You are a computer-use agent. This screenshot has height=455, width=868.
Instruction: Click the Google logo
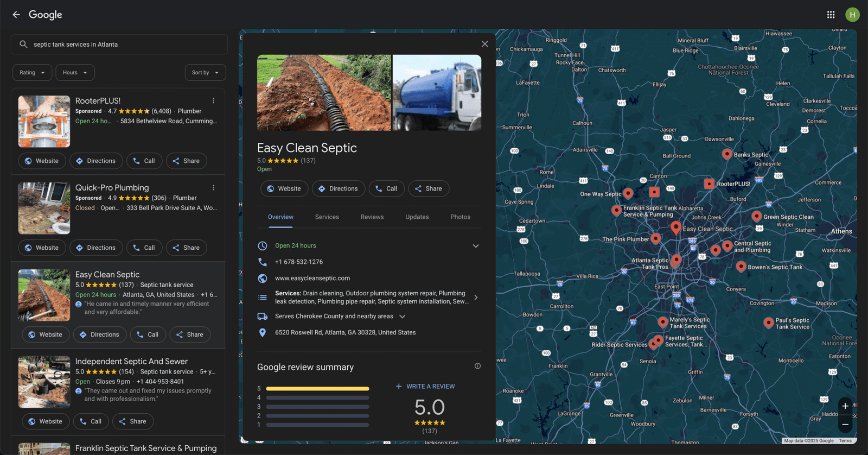coord(46,15)
